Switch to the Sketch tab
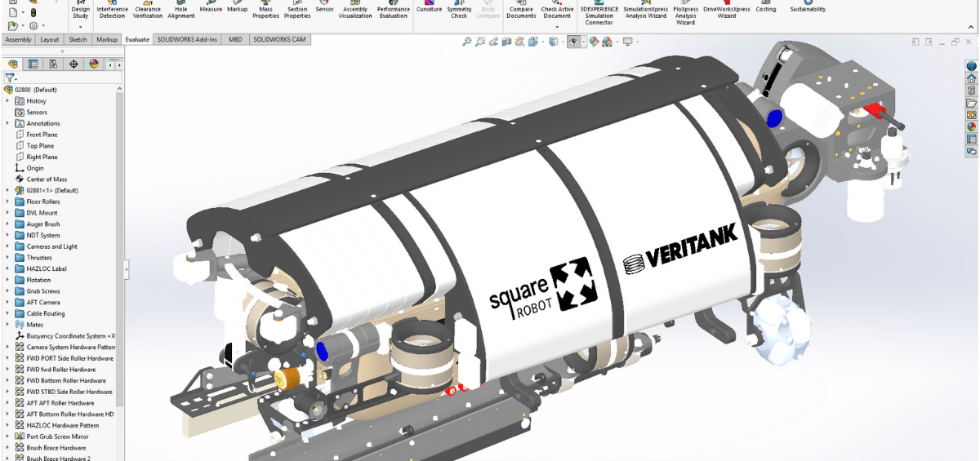The width and height of the screenshot is (980, 461). pos(78,39)
